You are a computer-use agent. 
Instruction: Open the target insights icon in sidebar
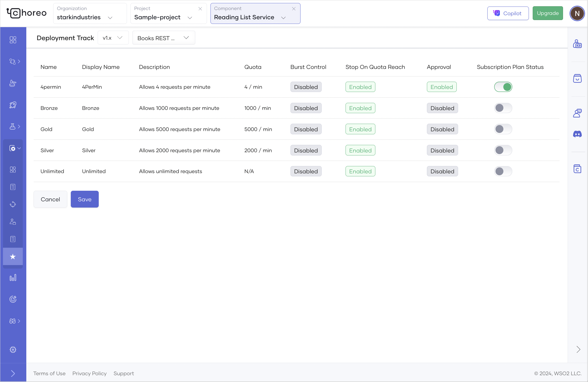[13, 299]
